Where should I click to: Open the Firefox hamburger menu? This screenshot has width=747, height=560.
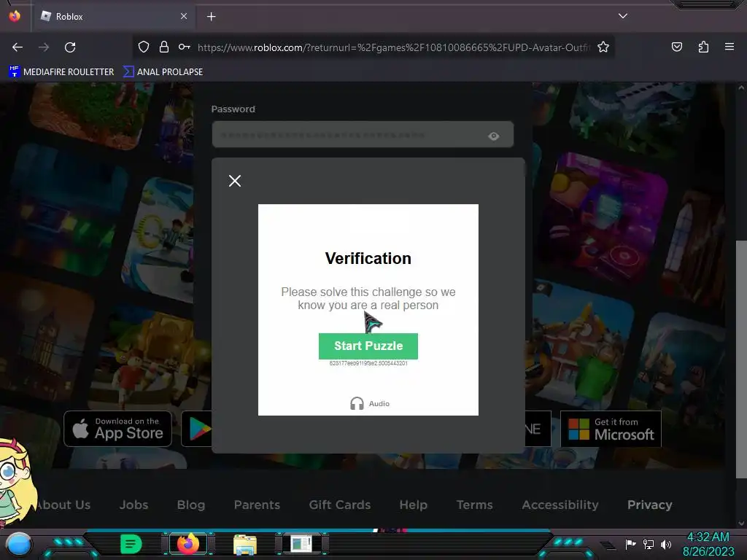[729, 47]
